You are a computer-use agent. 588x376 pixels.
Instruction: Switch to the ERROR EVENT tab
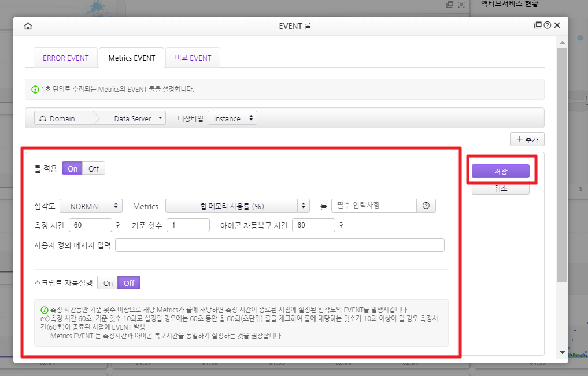tap(66, 58)
